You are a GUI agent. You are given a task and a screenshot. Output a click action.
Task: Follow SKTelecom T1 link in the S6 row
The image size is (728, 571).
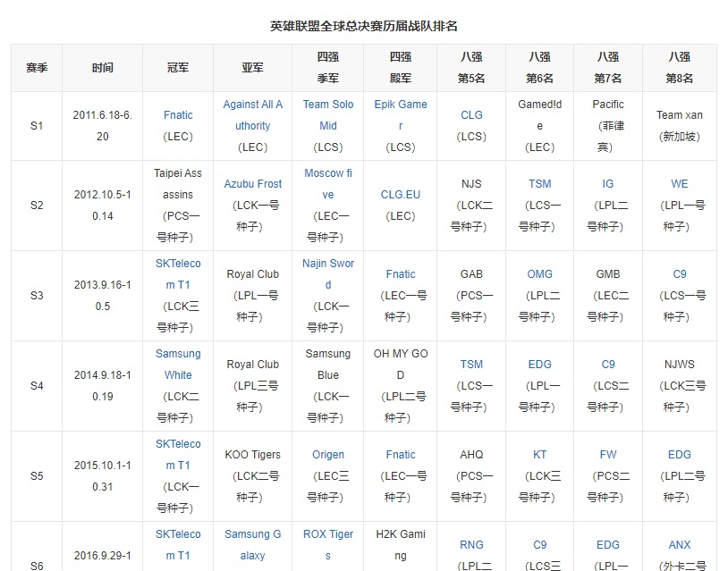(x=178, y=544)
